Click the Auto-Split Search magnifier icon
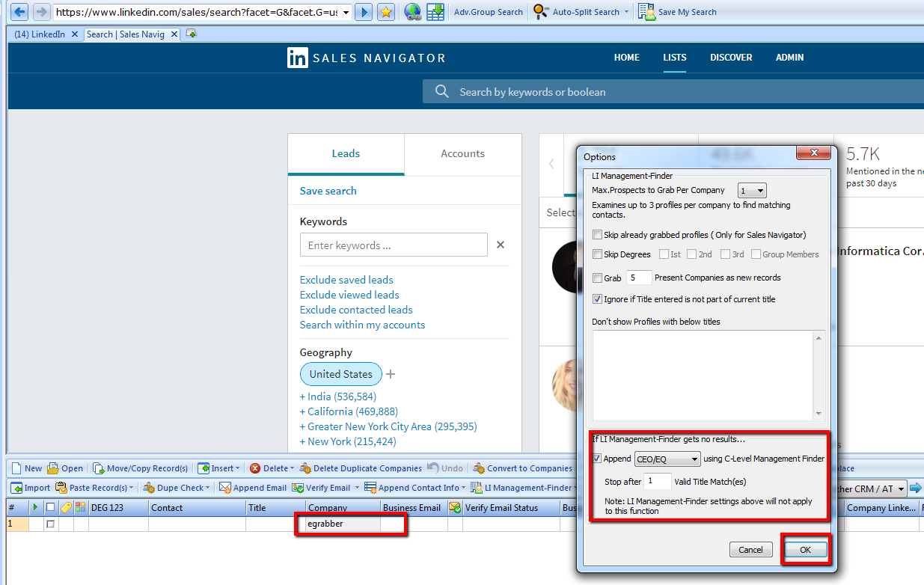 [x=541, y=12]
